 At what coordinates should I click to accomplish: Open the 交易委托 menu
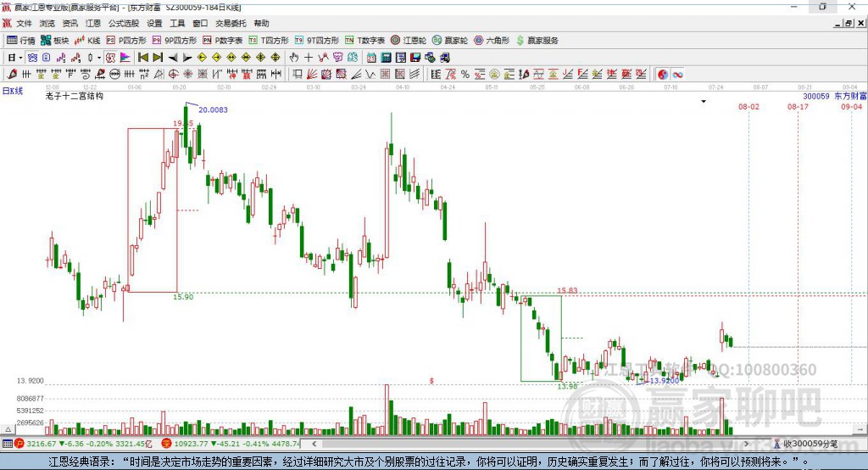point(231,23)
